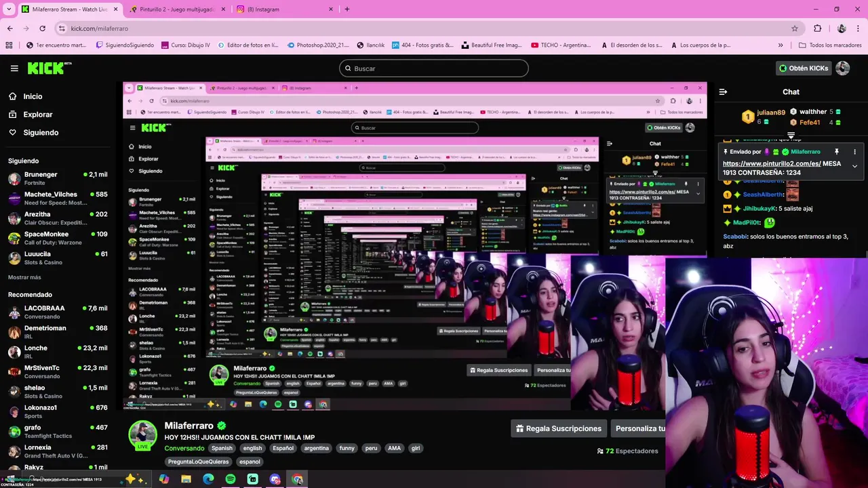
Task: Open Chrome's three-dot menu
Action: tap(857, 28)
